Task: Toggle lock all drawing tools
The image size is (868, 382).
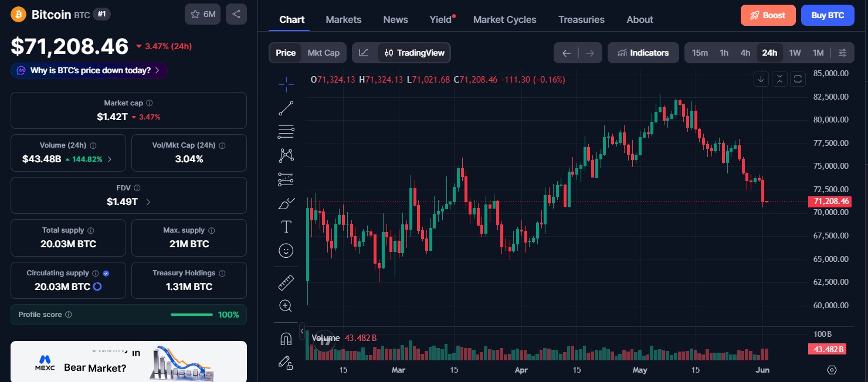Action: tap(286, 363)
